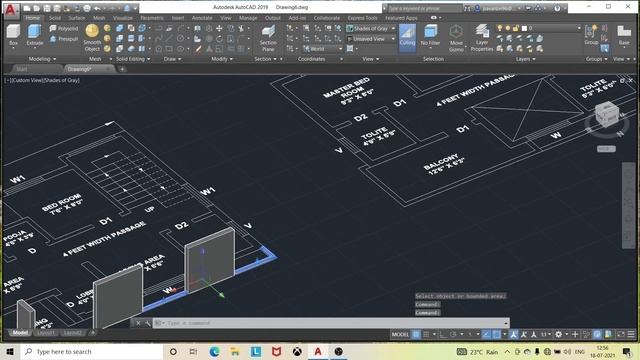Image resolution: width=640 pixels, height=360 pixels.
Task: Open the No Filter selection tool
Action: click(430, 36)
